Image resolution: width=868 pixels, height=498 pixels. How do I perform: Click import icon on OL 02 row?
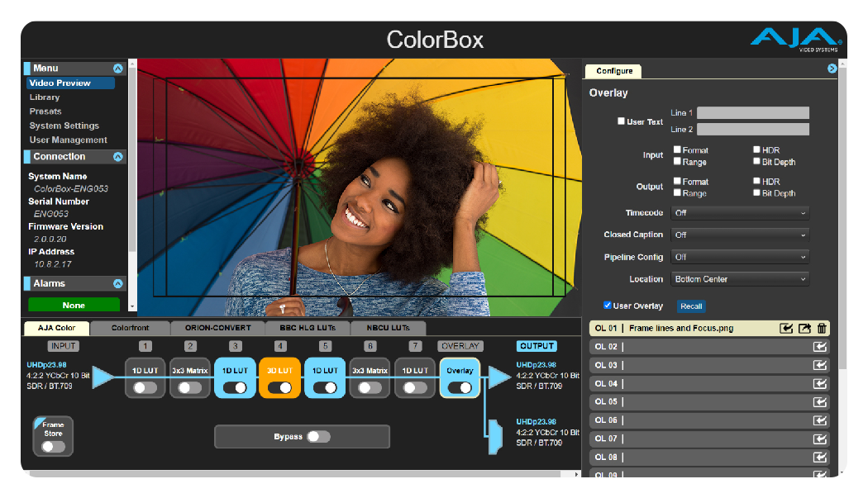click(820, 347)
